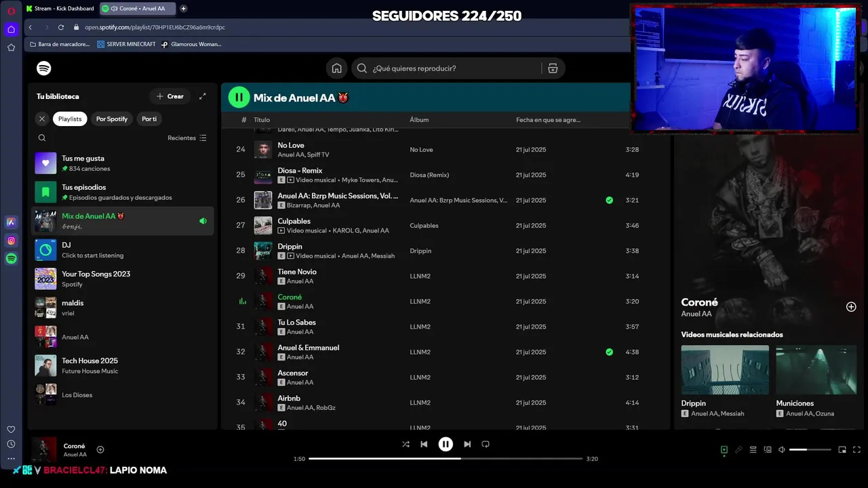The width and height of the screenshot is (868, 488).
Task: Open the Spotify home icon
Action: point(336,68)
